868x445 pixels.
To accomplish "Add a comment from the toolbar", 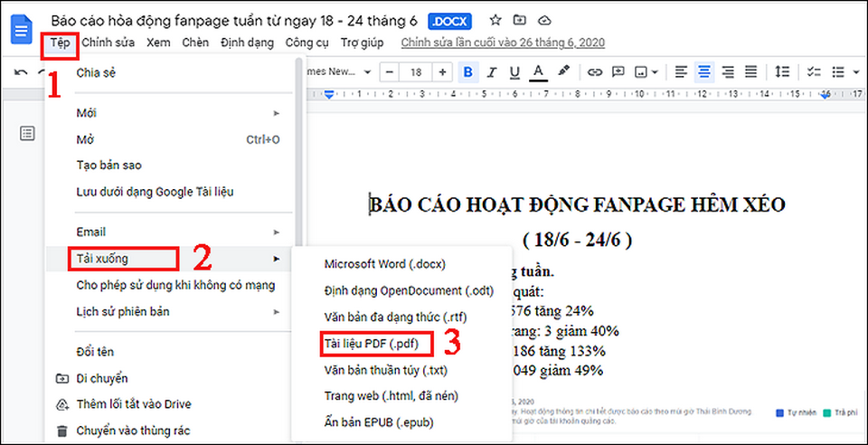I will point(618,71).
